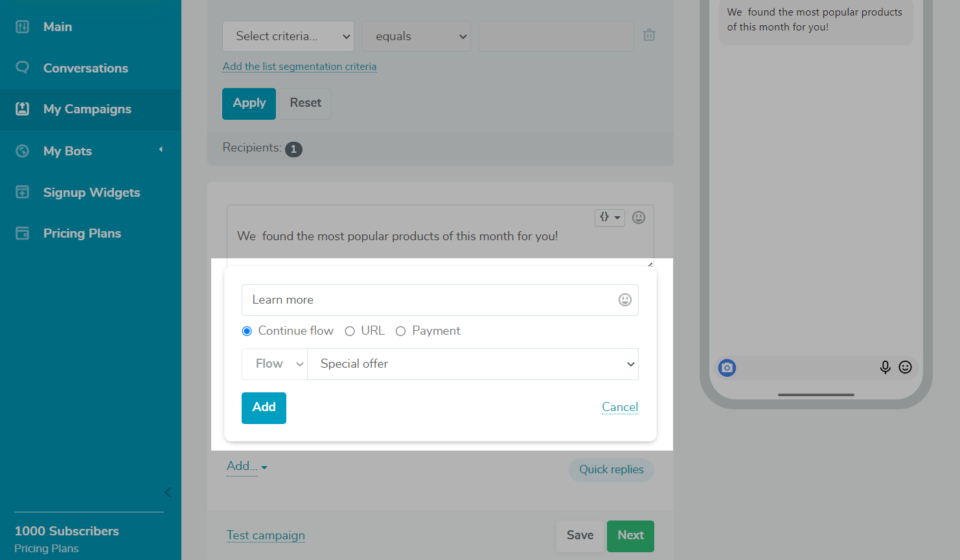960x560 pixels.
Task: Click the emoji icon in button text field
Action: (624, 300)
